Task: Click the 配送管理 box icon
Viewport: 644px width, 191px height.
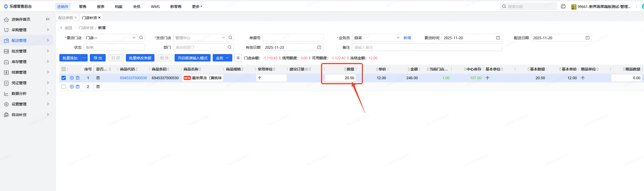Action: (x=6, y=41)
